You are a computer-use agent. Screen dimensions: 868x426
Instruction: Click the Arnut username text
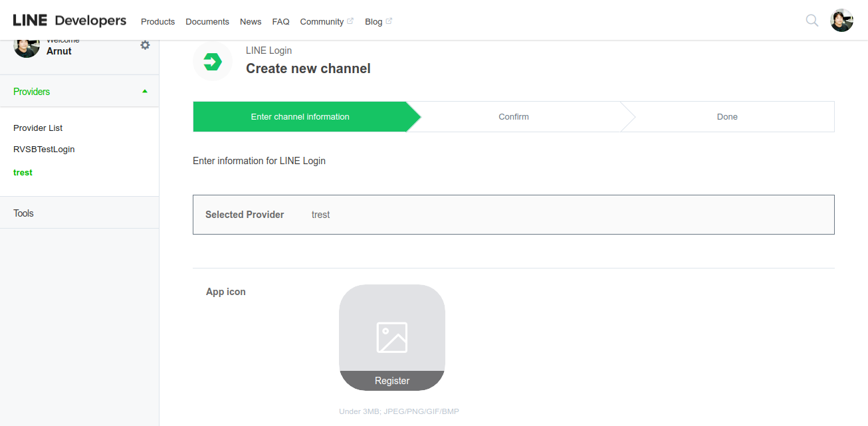pos(59,51)
